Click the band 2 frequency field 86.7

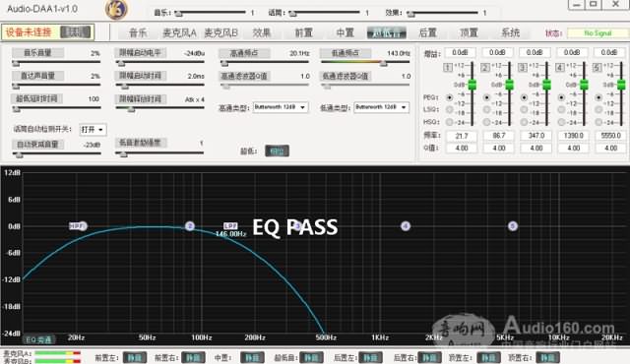point(499,136)
